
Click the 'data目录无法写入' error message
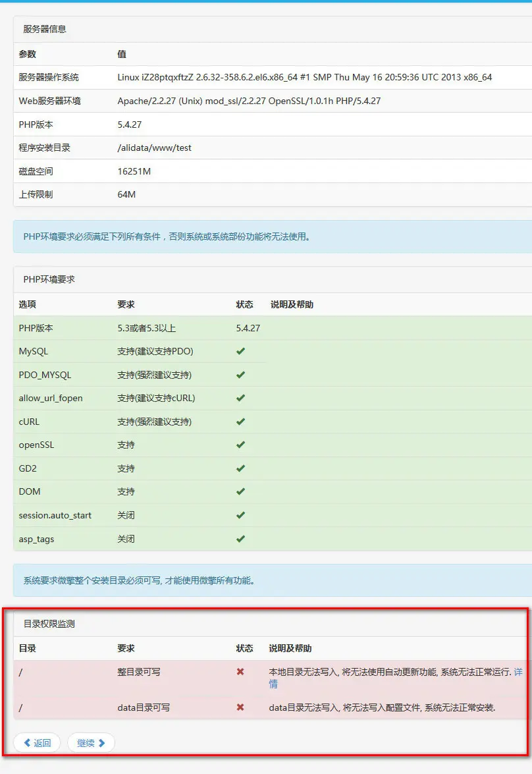click(x=382, y=707)
